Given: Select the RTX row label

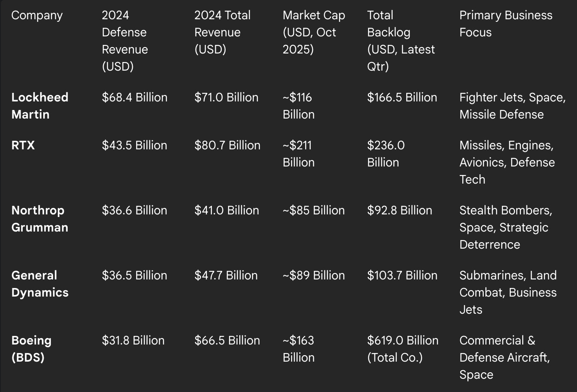Looking at the screenshot, I should point(23,145).
